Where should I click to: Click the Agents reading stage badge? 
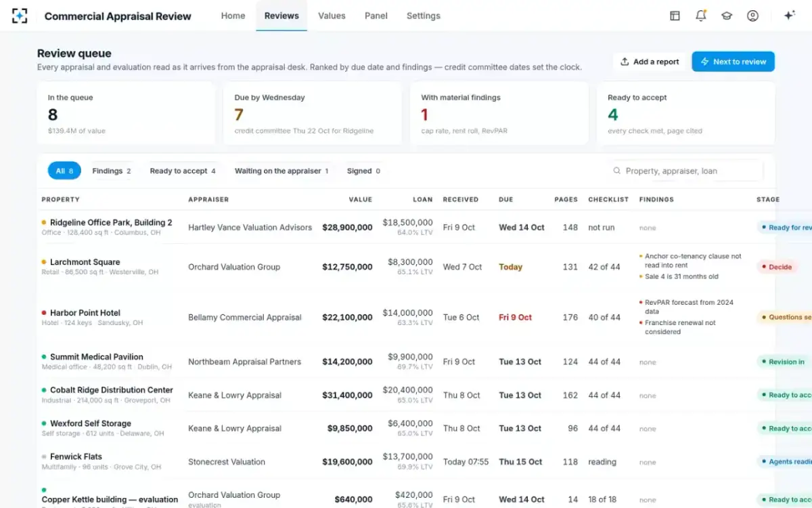784,462
